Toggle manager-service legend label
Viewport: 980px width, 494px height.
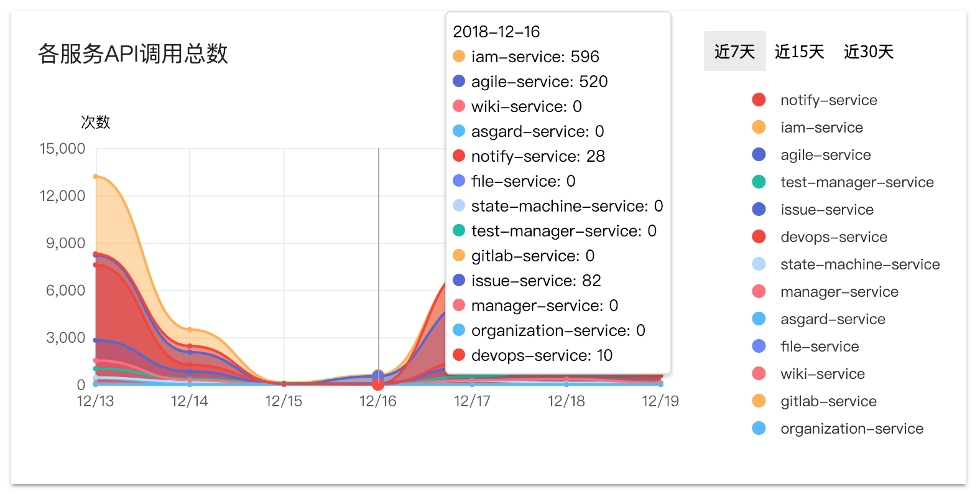click(x=839, y=292)
